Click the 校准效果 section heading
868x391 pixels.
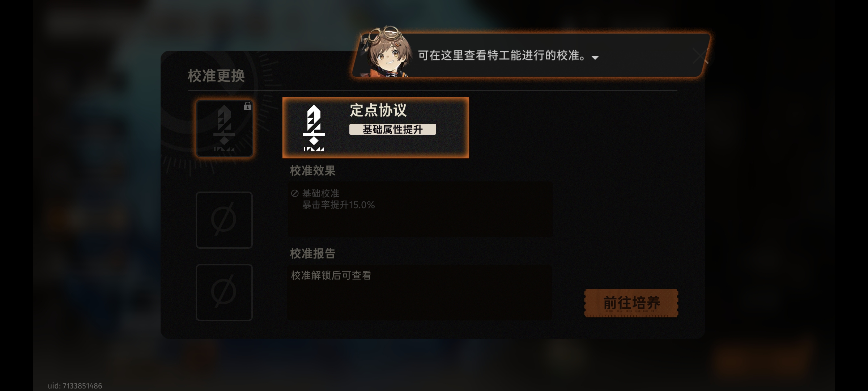pos(313,171)
